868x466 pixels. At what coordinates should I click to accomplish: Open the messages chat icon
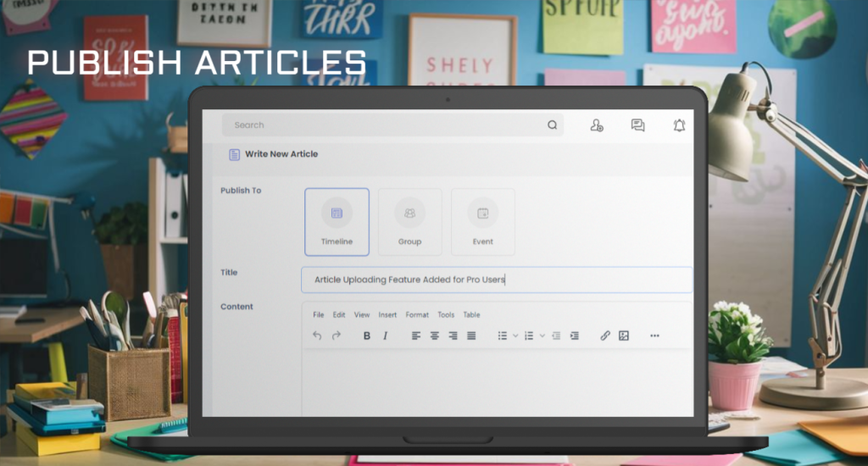[637, 125]
